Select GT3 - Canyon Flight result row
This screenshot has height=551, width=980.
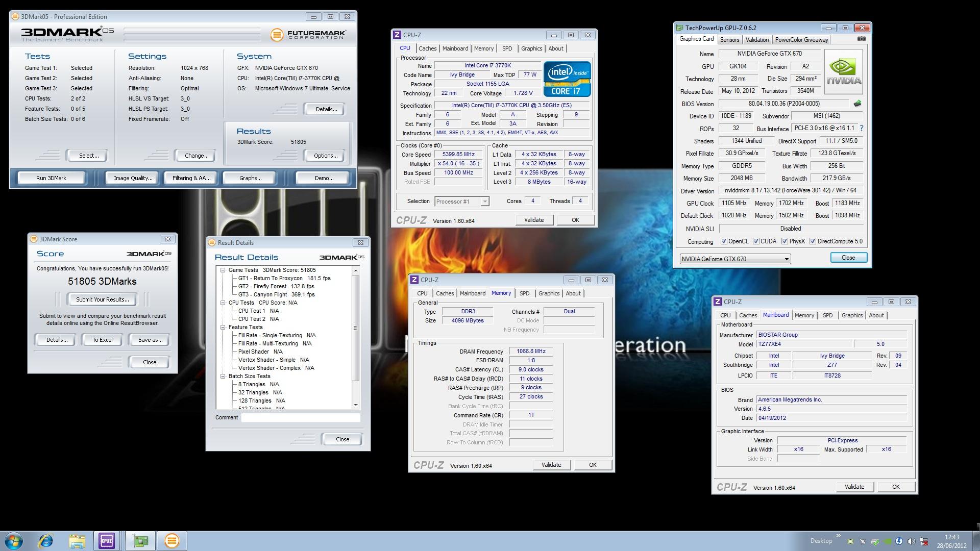click(276, 295)
